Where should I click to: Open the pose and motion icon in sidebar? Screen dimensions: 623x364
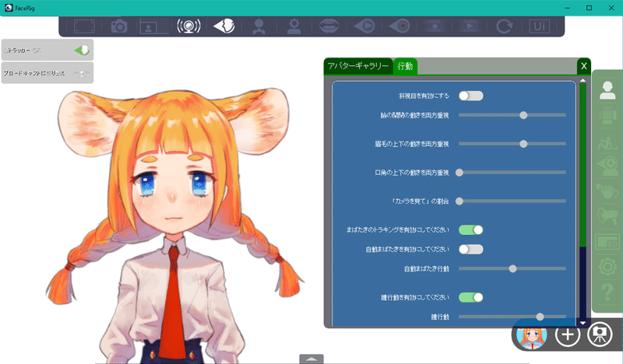[607, 142]
